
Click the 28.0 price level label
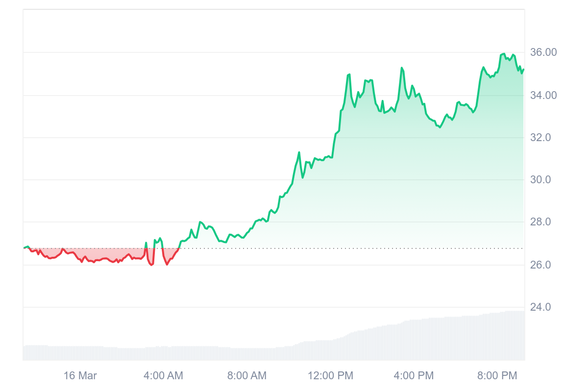[x=541, y=222]
